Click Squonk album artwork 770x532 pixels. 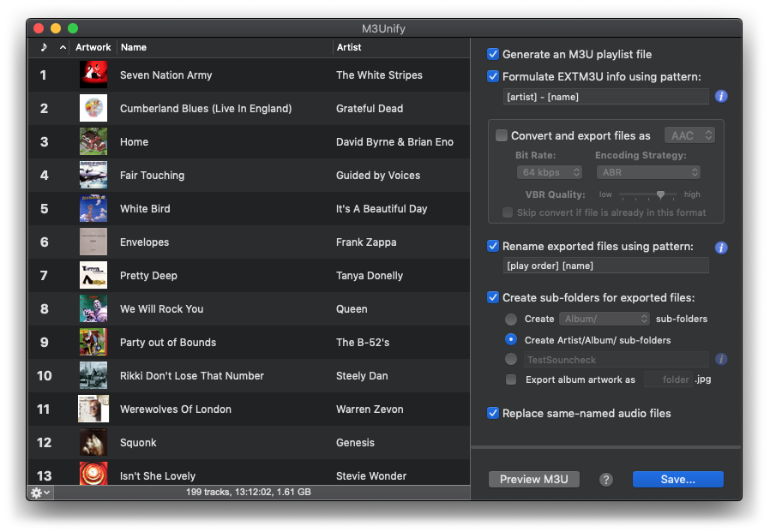(93, 442)
